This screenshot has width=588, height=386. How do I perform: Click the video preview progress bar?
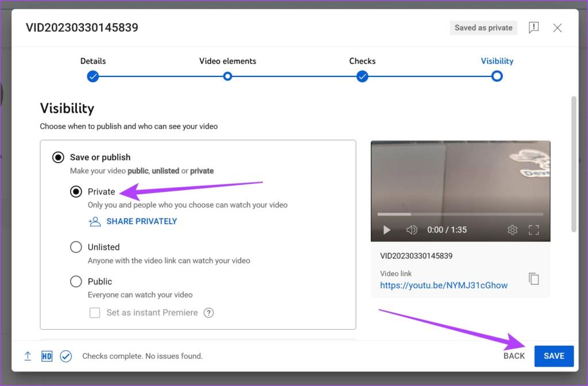tap(460, 214)
